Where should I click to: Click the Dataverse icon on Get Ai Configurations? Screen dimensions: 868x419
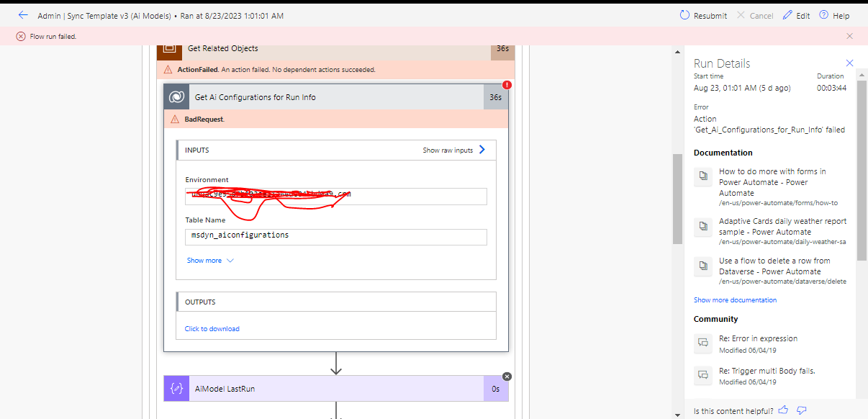click(176, 96)
